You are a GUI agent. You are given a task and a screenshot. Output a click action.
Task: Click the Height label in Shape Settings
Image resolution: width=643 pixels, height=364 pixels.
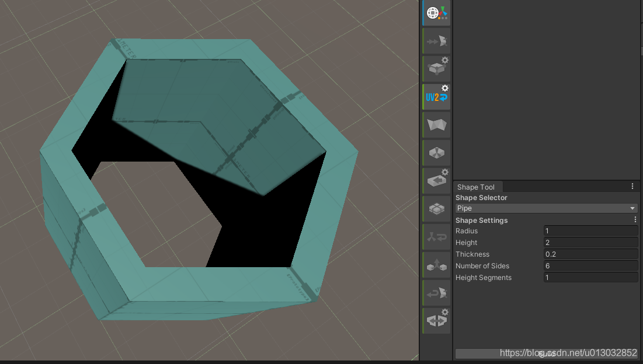[x=466, y=243]
